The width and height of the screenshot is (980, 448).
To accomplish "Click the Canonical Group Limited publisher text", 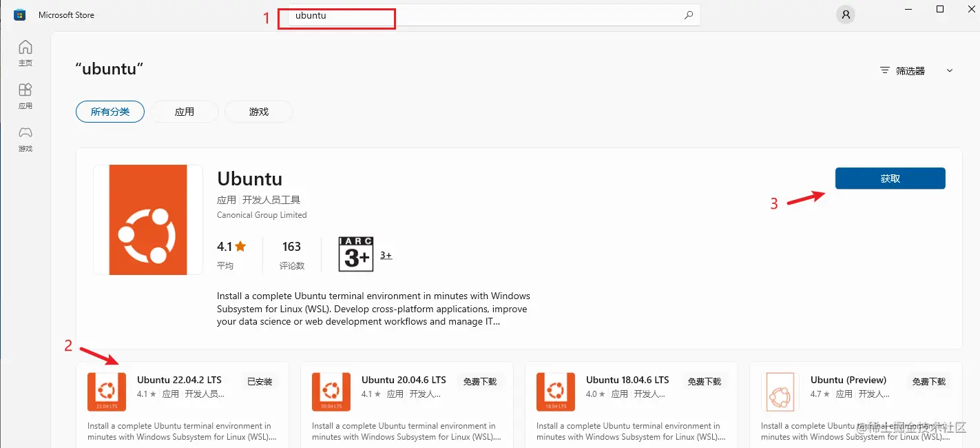I will pos(262,215).
